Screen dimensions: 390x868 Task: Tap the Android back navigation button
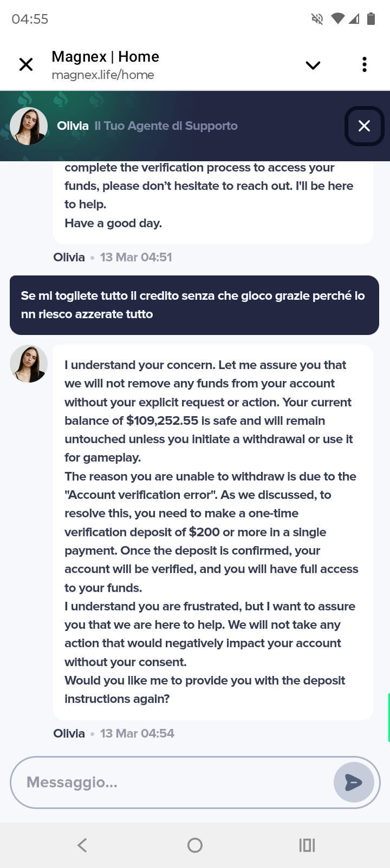(x=82, y=845)
